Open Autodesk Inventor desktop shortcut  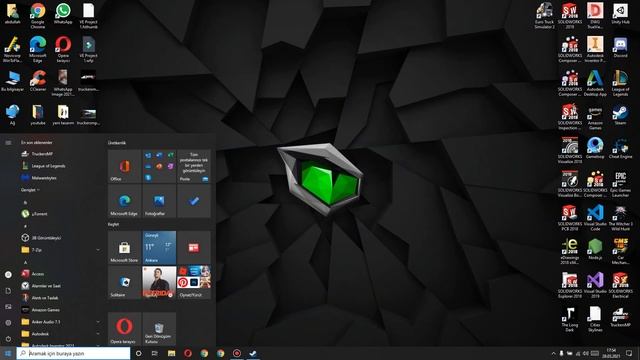click(x=595, y=49)
